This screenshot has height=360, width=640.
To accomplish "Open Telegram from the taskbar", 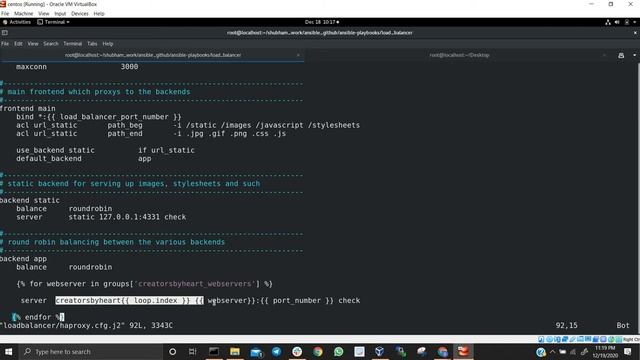I will (276, 352).
